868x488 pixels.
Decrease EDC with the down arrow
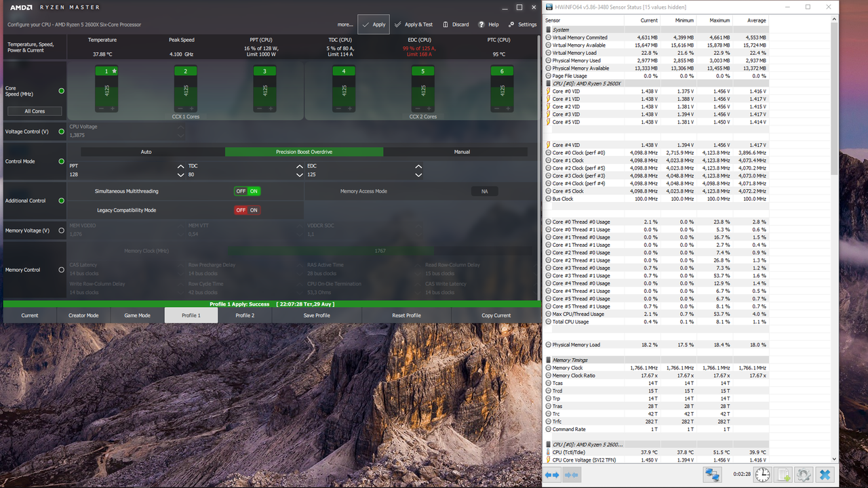(418, 175)
